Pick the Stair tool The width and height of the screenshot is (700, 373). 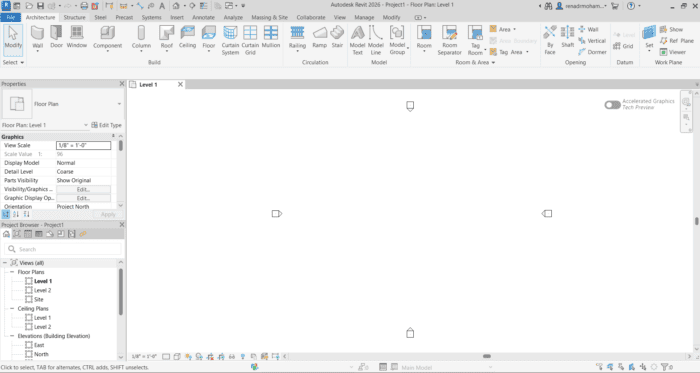(x=338, y=37)
